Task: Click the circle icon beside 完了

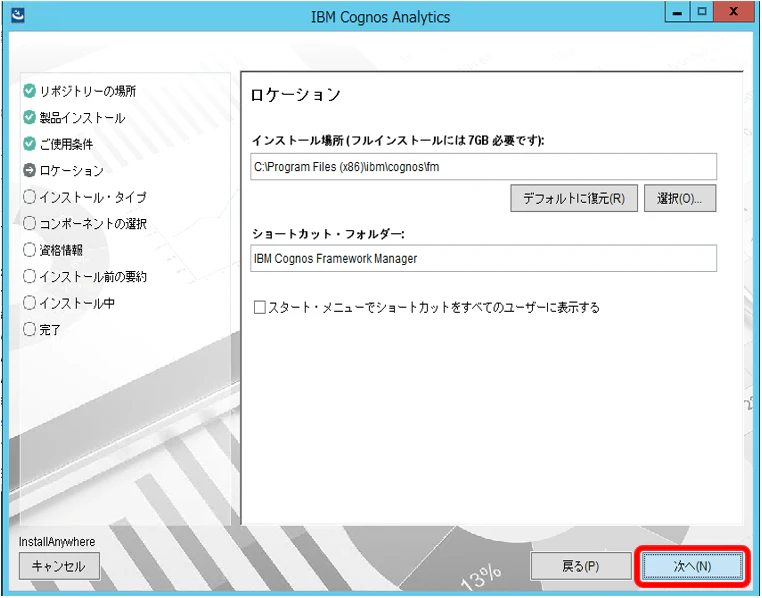Action: 30,329
